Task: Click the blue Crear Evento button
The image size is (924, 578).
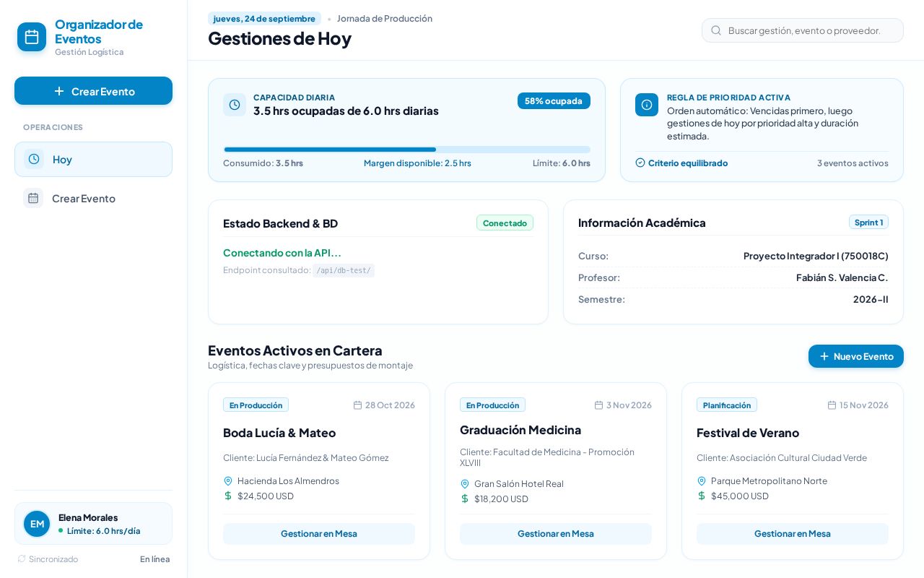Action: point(93,91)
